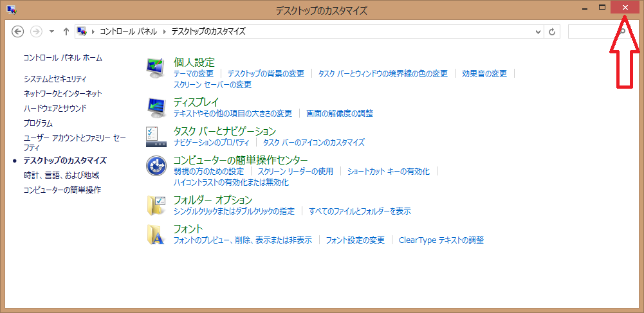Refresh the address bar view
Viewport: 644px width, 313px height.
pos(553,31)
